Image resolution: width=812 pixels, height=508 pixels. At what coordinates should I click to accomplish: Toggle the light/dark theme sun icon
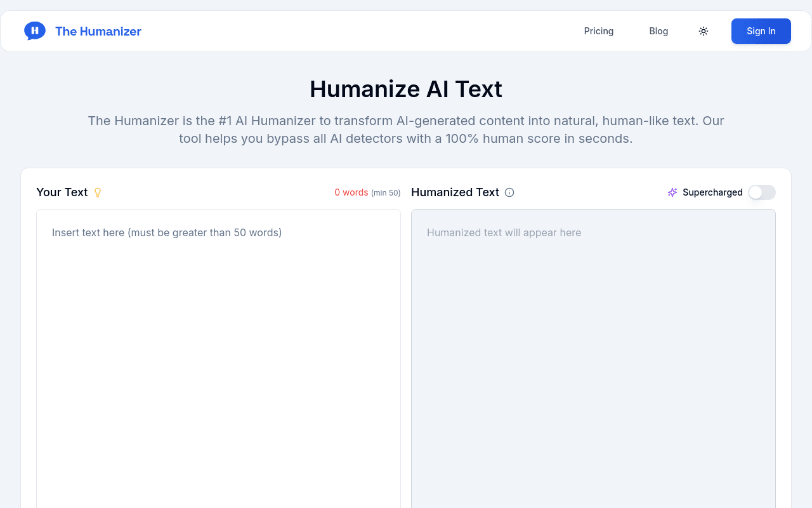point(704,31)
